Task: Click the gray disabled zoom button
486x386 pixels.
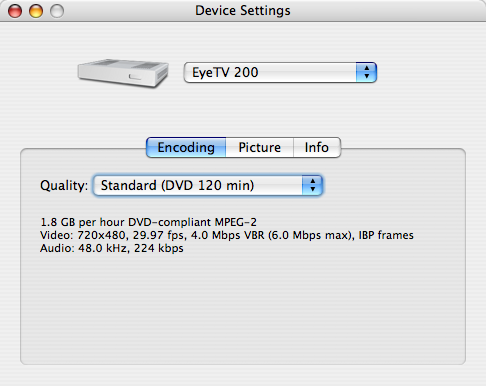Action: [x=57, y=11]
